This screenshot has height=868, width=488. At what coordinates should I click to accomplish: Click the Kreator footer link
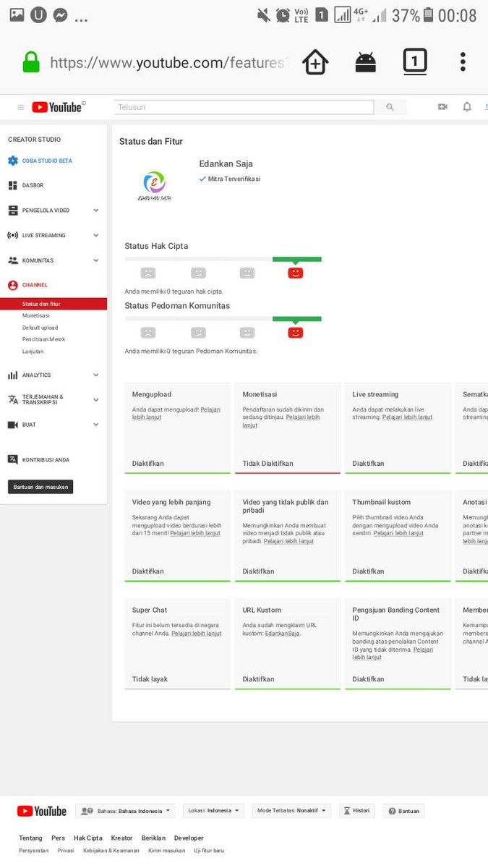pyautogui.click(x=122, y=838)
